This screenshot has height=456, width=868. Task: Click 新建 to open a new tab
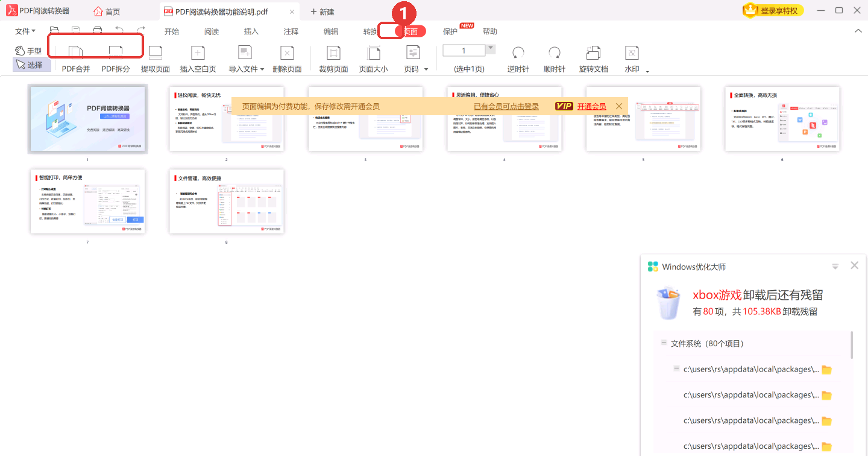pos(322,11)
